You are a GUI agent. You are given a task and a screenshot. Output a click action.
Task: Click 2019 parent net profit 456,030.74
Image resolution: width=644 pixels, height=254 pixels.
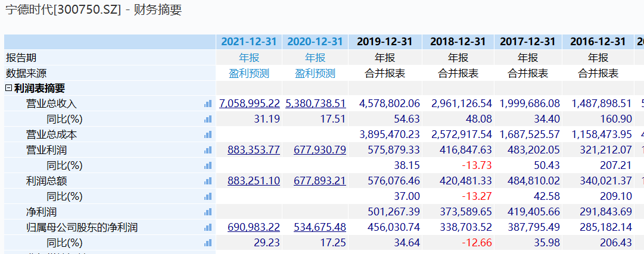click(x=393, y=227)
